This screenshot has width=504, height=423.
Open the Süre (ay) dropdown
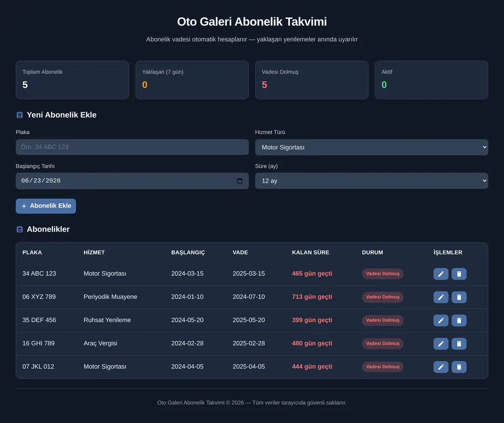click(372, 181)
